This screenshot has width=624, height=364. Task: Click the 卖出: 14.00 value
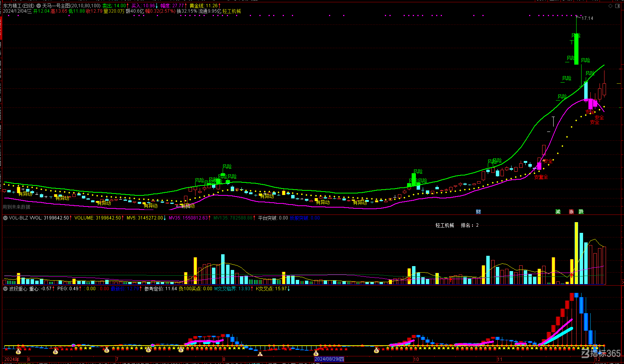pyautogui.click(x=115, y=6)
